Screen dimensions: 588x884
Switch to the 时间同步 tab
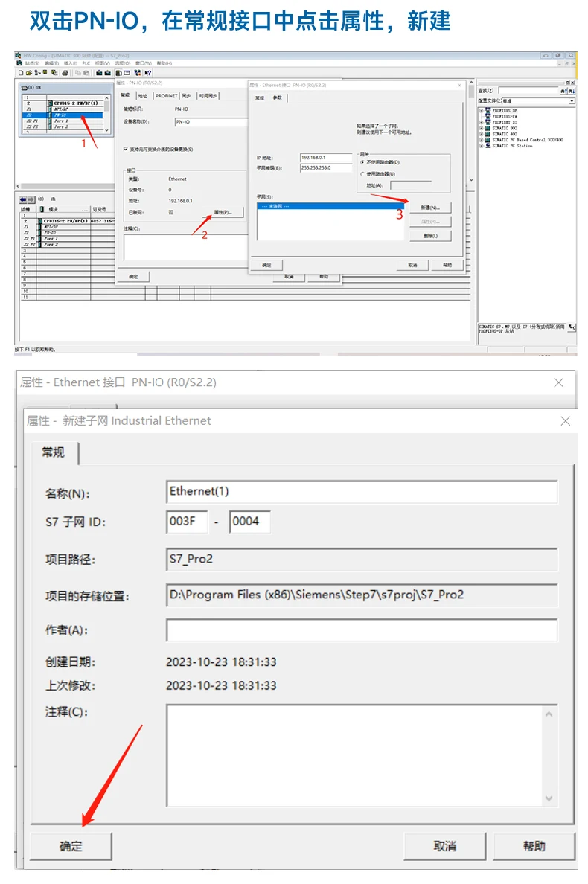208,96
